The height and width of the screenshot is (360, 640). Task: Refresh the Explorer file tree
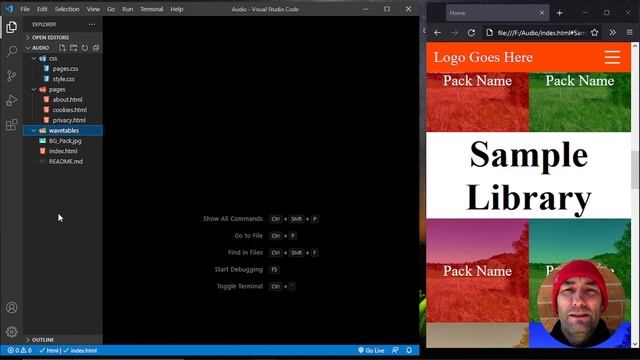point(84,48)
